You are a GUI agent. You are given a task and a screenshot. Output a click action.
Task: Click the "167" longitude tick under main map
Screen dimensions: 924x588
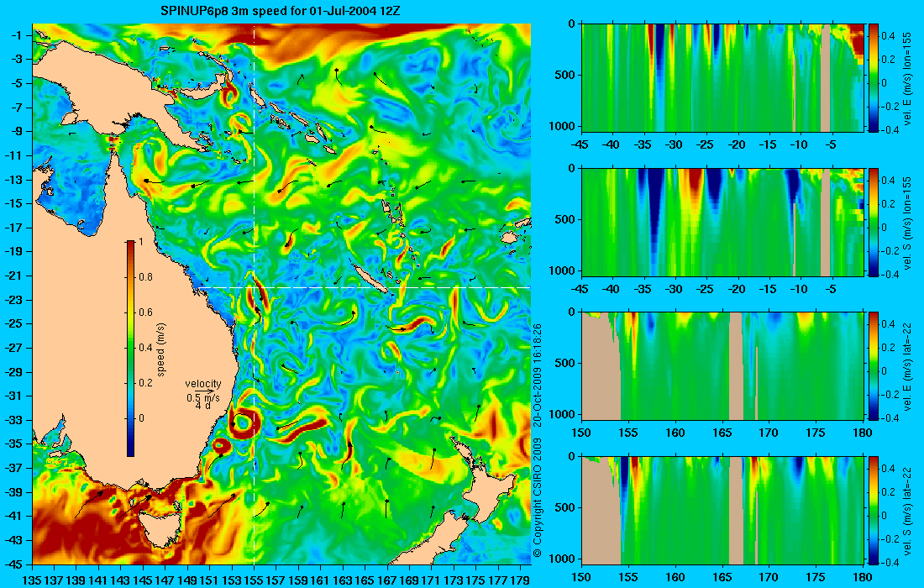click(388, 580)
